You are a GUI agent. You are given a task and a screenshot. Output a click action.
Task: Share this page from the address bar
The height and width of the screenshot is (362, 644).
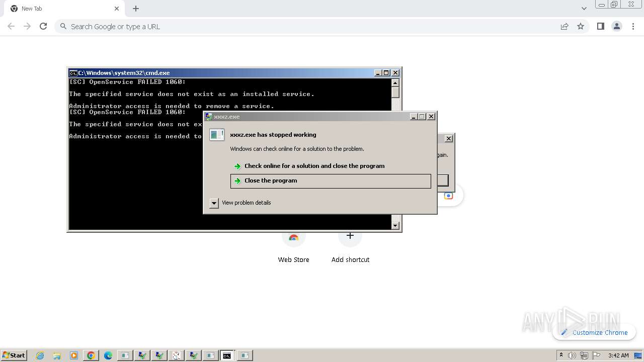565,27
